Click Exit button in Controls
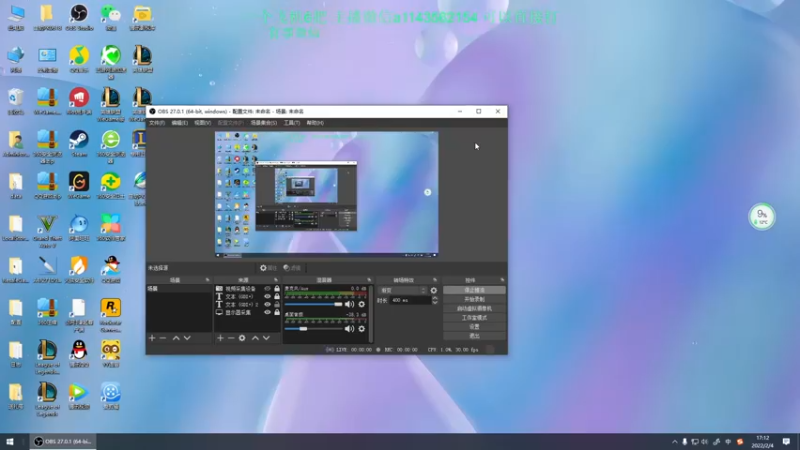800x450 pixels. 474,336
